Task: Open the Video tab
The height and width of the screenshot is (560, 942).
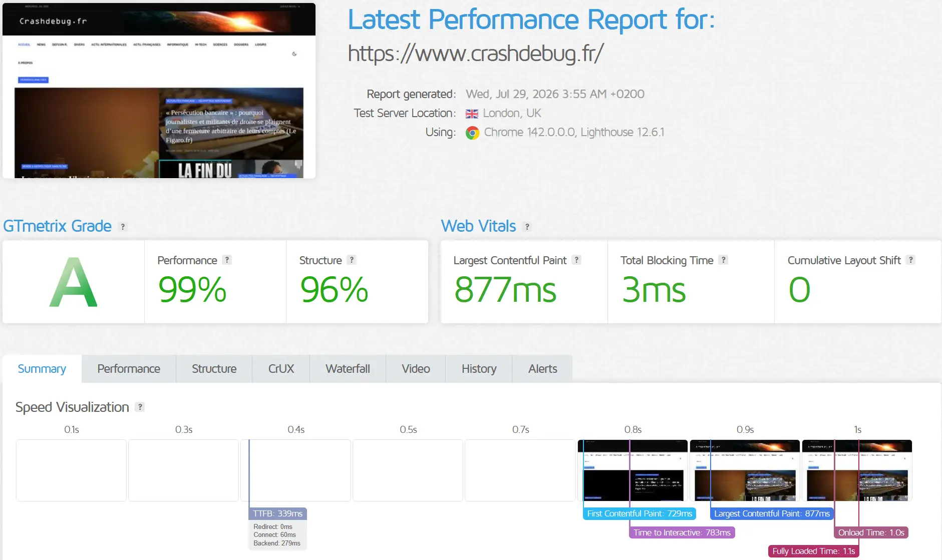Action: pos(416,369)
